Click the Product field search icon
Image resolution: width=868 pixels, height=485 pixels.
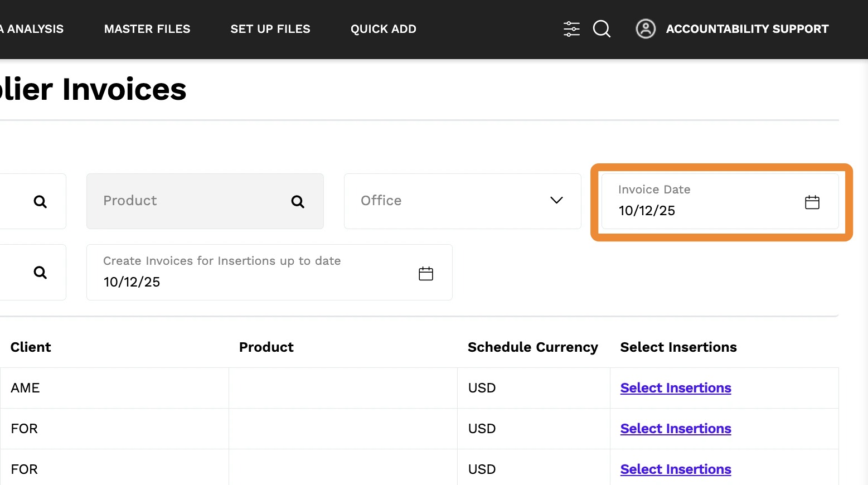[298, 202]
